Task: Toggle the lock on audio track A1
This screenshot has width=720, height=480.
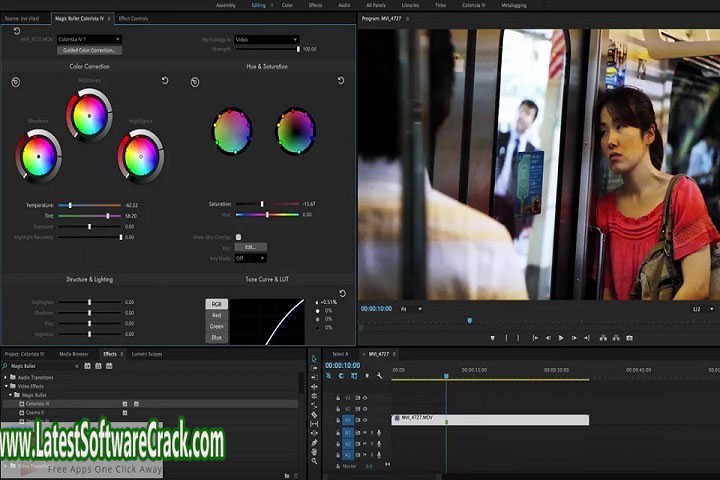Action: pyautogui.click(x=338, y=433)
